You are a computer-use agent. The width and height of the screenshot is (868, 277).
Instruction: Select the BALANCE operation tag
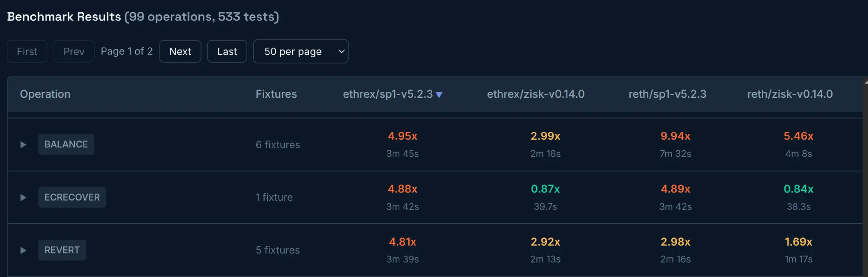(x=66, y=144)
